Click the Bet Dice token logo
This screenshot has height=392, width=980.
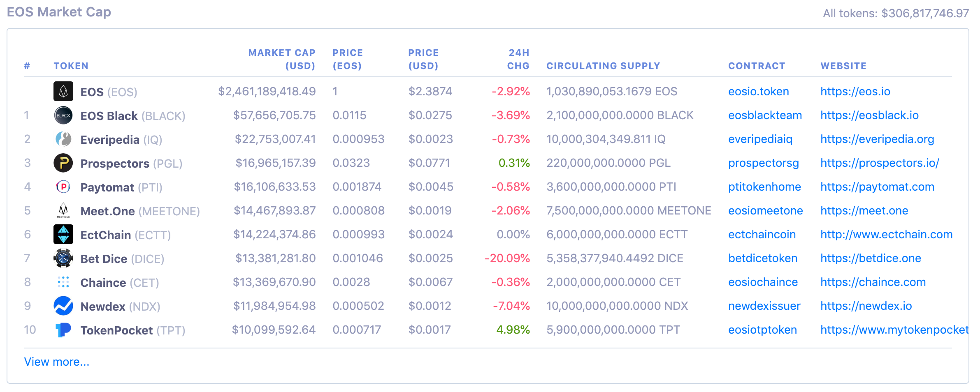(x=63, y=258)
